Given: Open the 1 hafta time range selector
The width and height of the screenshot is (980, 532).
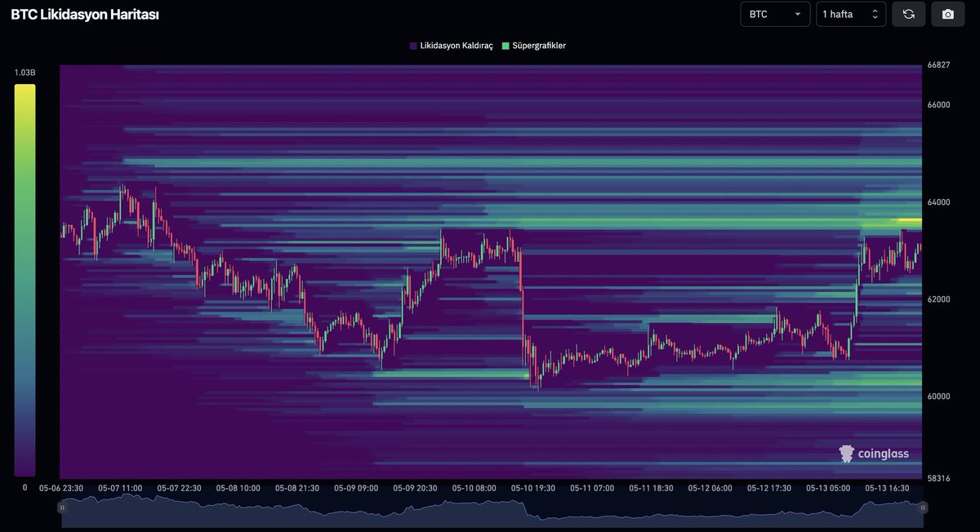Looking at the screenshot, I should click(x=851, y=14).
